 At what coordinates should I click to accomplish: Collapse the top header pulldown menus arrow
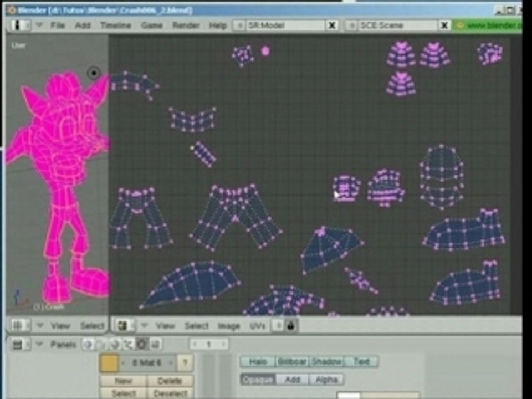click(39, 25)
